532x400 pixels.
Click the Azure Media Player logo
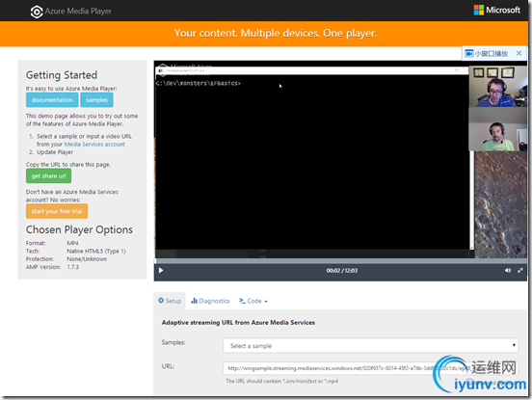click(71, 12)
